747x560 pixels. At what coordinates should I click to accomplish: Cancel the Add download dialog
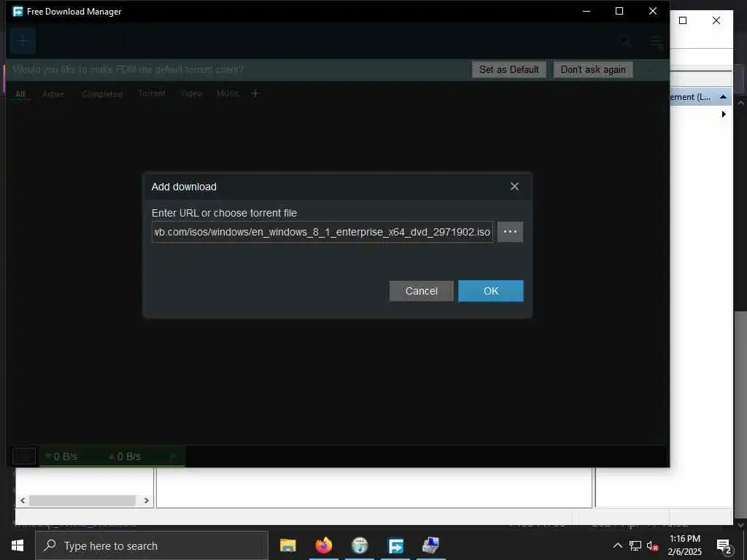pyautogui.click(x=421, y=291)
